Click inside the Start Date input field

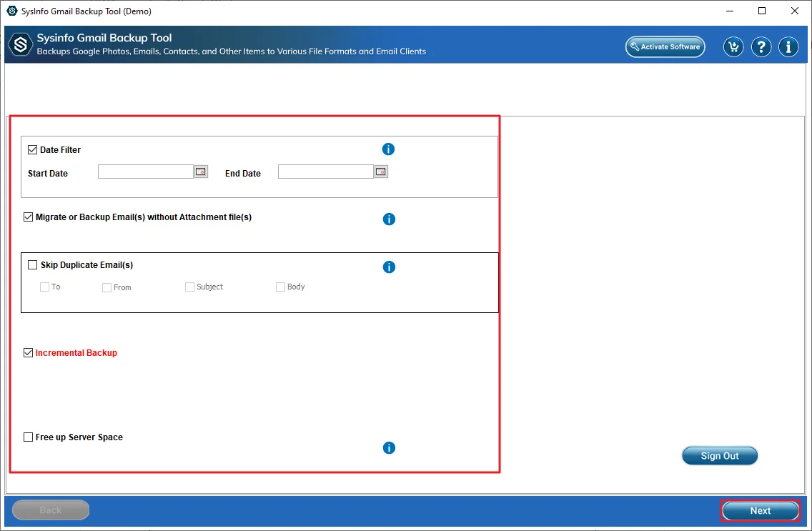[x=147, y=171]
